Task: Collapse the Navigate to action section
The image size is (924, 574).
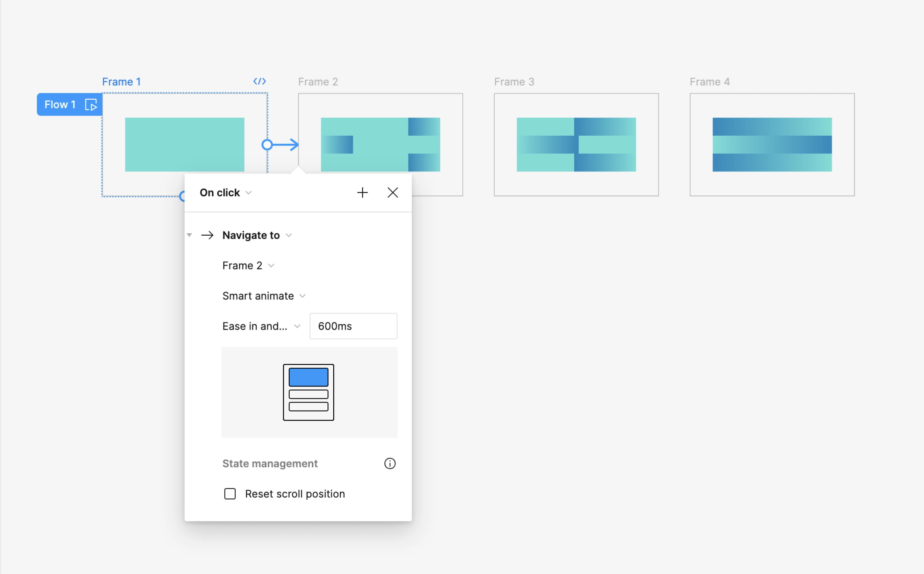Action: (189, 235)
